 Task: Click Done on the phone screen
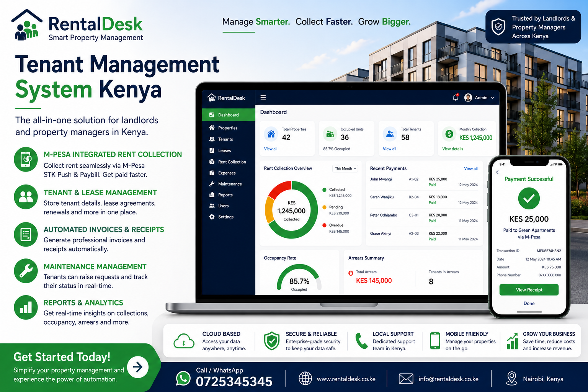click(x=529, y=303)
